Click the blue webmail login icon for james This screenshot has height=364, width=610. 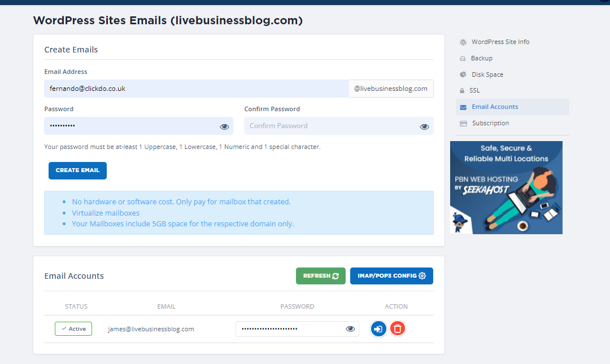pos(378,328)
